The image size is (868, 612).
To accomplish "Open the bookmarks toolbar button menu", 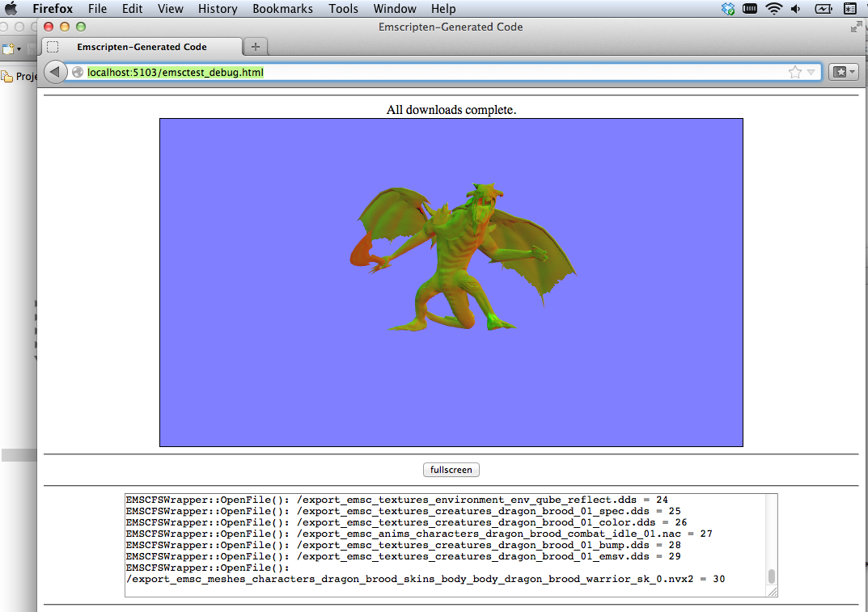I will pos(844,72).
